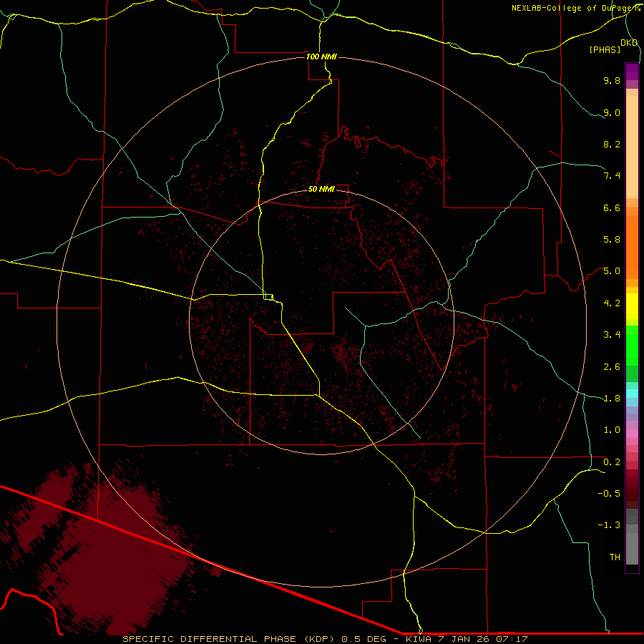Click the 07:17 timestamp in the caption
Image resolution: width=644 pixels, height=644 pixels.
[x=512, y=639]
